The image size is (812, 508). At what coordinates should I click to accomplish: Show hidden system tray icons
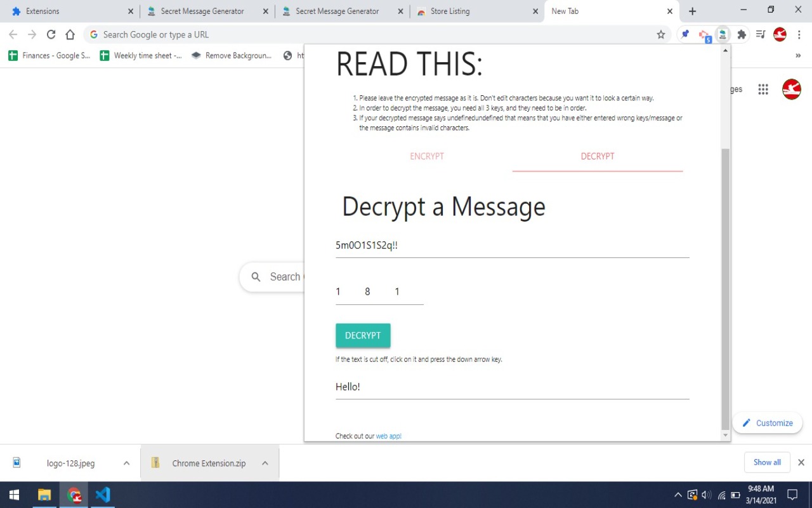678,495
